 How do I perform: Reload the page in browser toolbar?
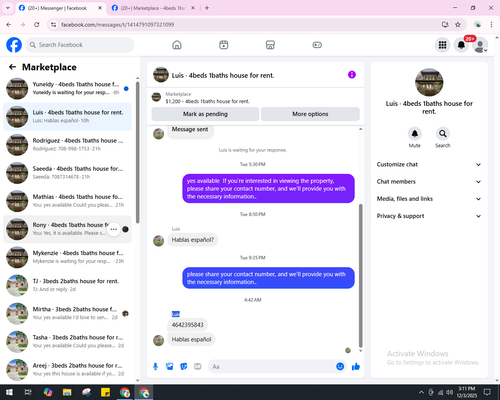(x=37, y=25)
